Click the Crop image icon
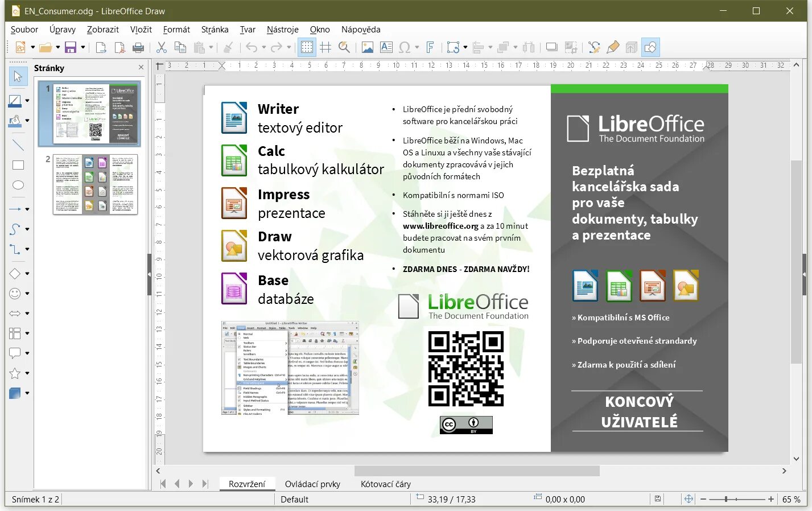 (x=571, y=48)
